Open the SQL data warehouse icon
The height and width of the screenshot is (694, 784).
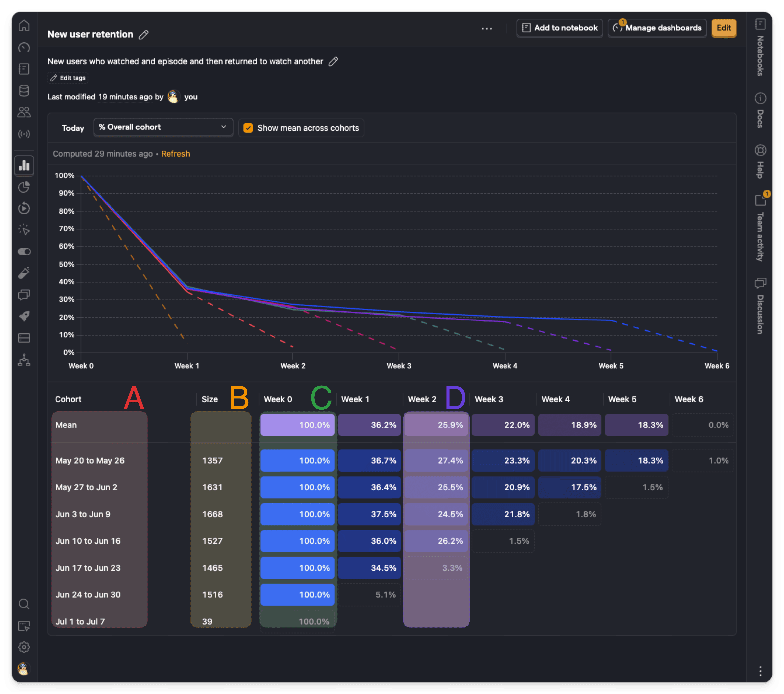coord(24,338)
